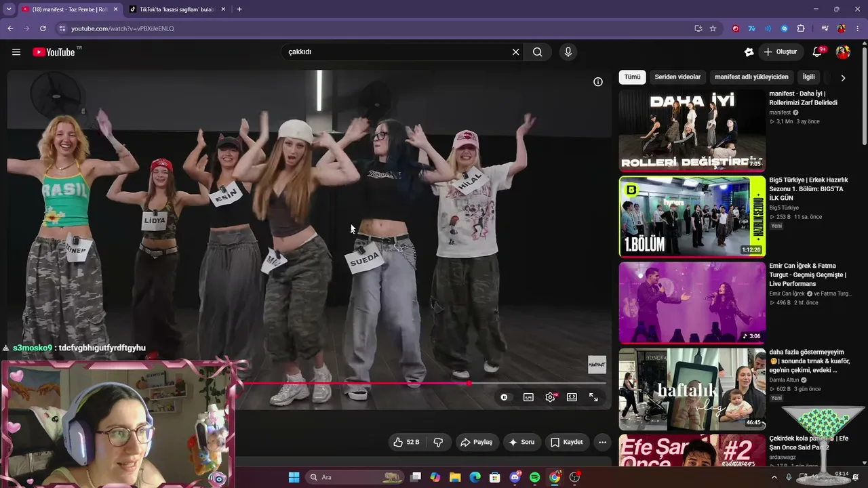The image size is (868, 488).
Task: Click the progress bar scrubber handle
Action: point(469,384)
